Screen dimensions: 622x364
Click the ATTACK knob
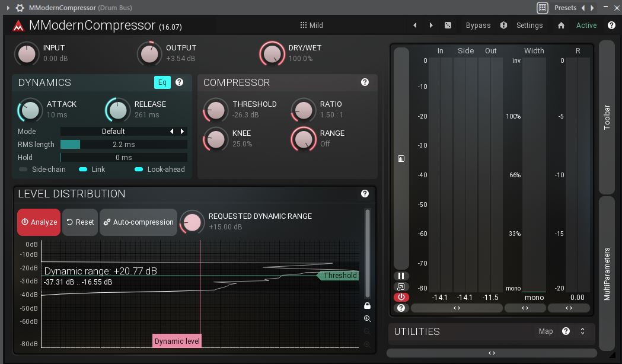point(30,110)
